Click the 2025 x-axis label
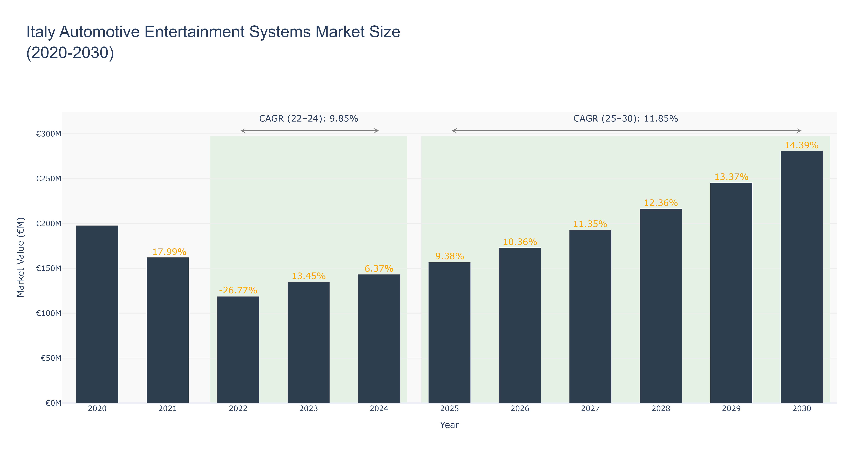Viewport: 868px width, 465px height. tap(449, 409)
